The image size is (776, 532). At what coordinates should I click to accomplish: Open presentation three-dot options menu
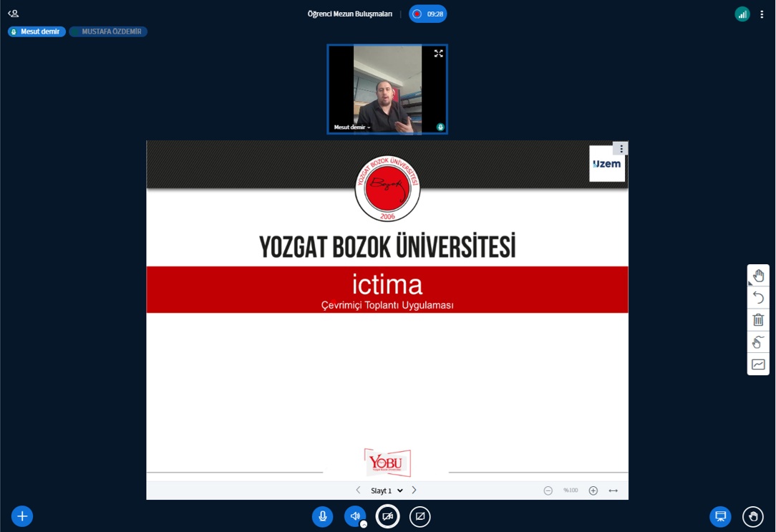point(621,149)
